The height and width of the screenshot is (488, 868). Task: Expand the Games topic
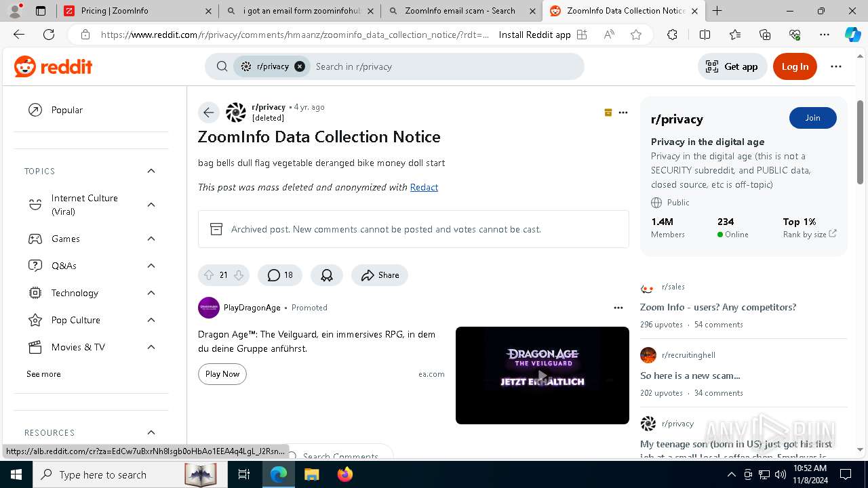point(151,239)
